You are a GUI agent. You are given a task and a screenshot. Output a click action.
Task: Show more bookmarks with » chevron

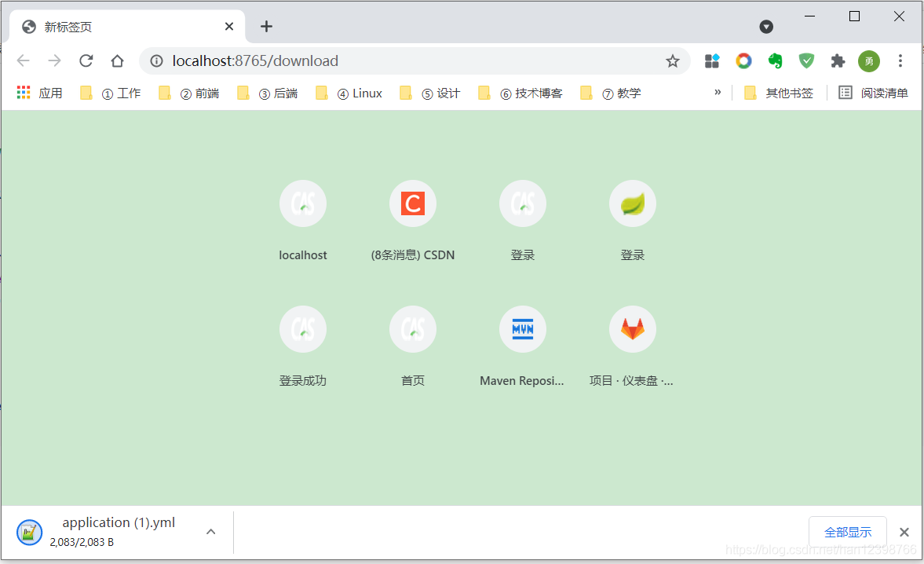coord(718,93)
